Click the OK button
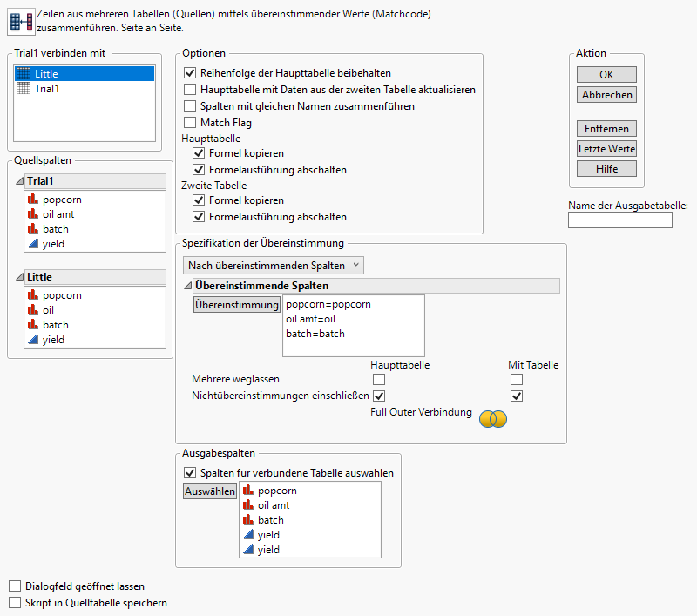Screen dimensions: 697x616 coord(606,74)
